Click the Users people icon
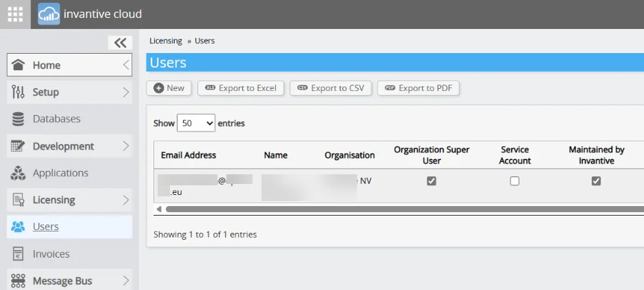This screenshot has height=290, width=644. click(18, 227)
